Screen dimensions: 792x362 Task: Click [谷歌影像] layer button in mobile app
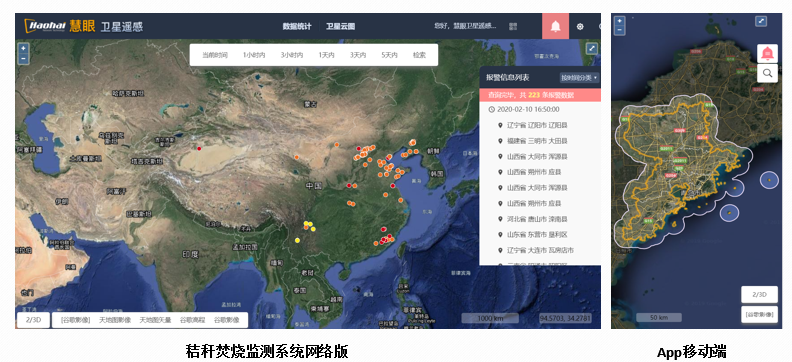pyautogui.click(x=760, y=314)
